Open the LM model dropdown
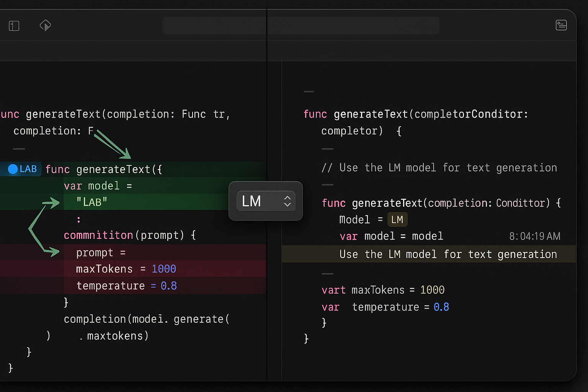 coord(265,201)
